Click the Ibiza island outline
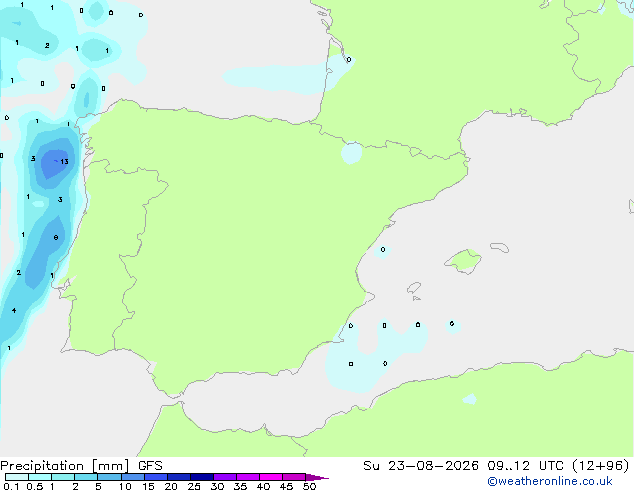This screenshot has height=490, width=634. point(414,288)
